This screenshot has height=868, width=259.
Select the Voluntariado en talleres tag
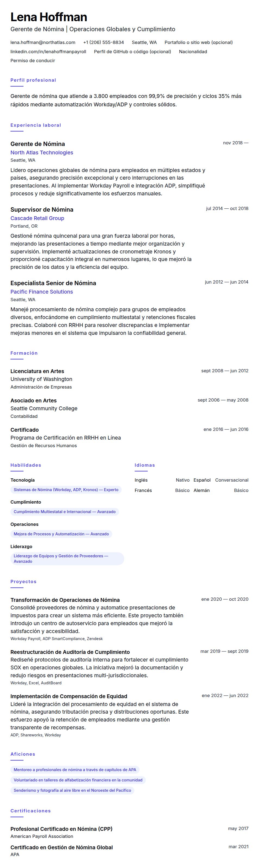pos(78,780)
